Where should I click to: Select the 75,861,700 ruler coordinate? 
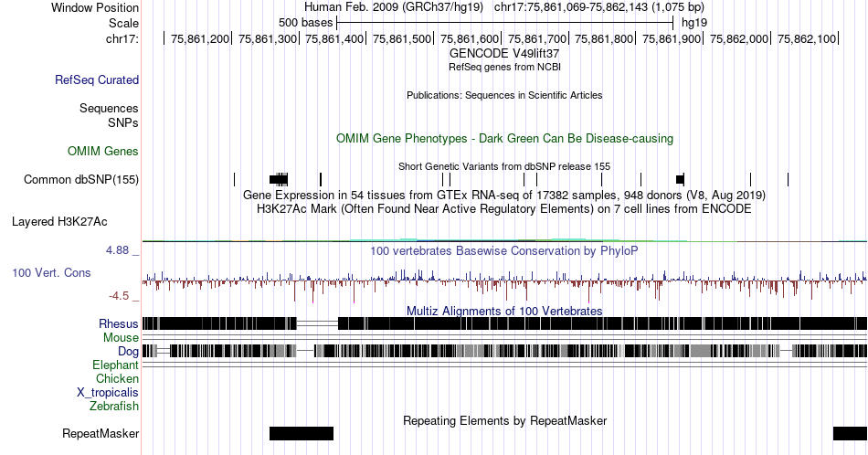537,38
